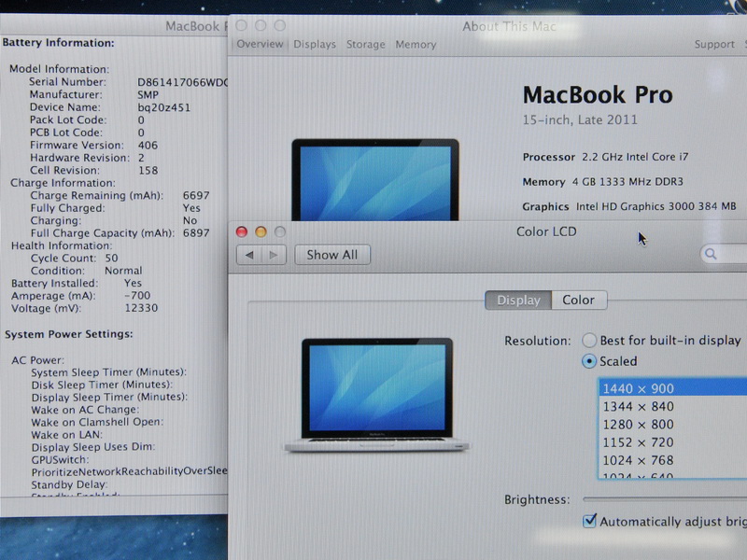Choose 1440 × 900 resolution
This screenshot has height=560, width=747.
point(672,388)
